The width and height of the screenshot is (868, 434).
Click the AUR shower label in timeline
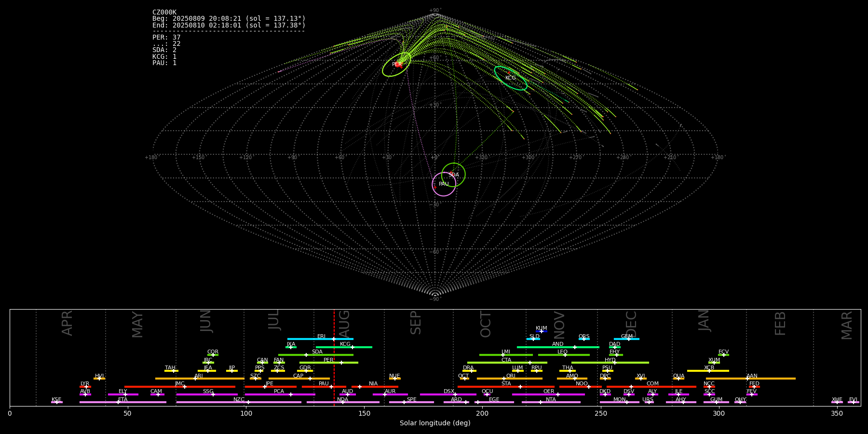click(x=390, y=392)
